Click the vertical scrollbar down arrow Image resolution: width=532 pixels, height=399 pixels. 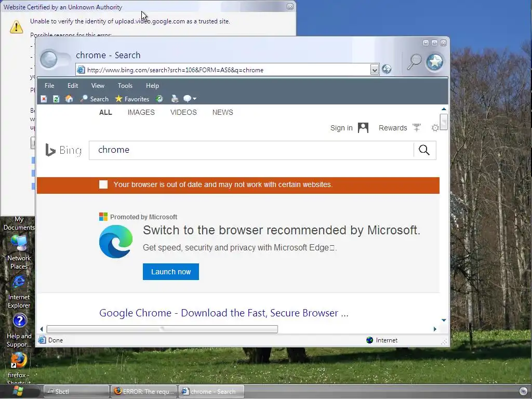444,320
